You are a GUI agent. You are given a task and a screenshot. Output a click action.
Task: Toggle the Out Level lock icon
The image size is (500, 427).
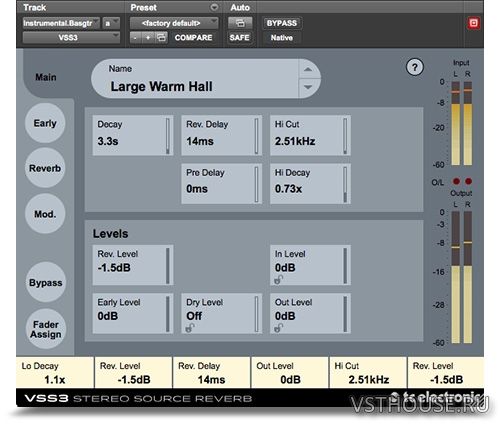[278, 328]
